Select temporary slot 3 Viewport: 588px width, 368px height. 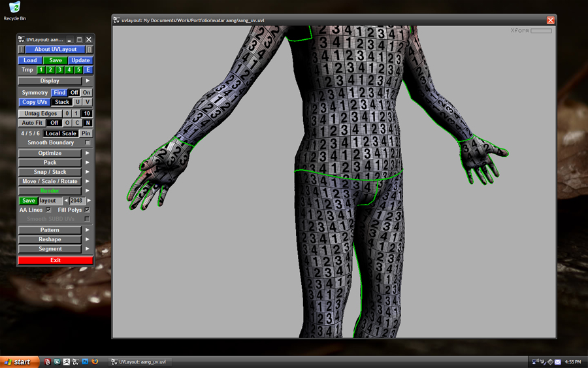59,70
